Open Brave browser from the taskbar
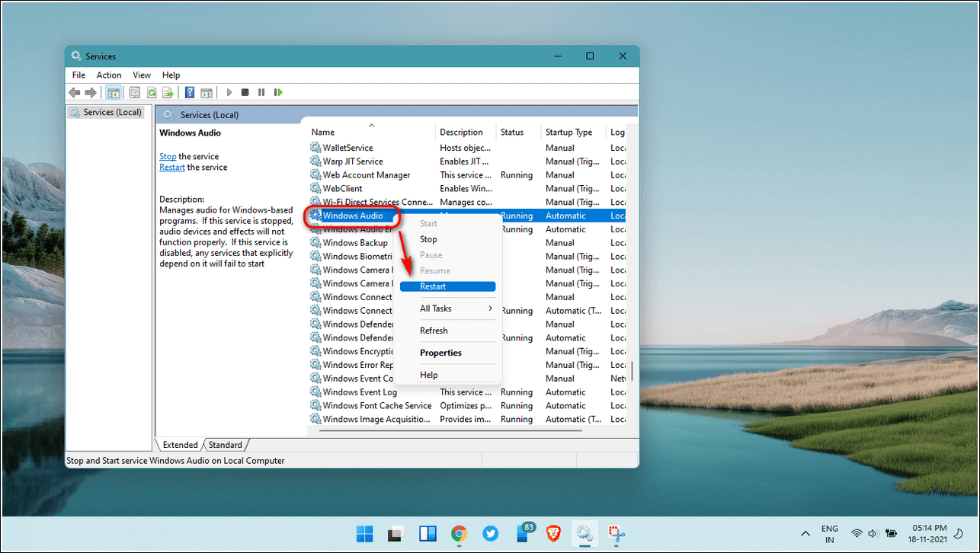Screen dimensions: 980x553 coord(556,533)
